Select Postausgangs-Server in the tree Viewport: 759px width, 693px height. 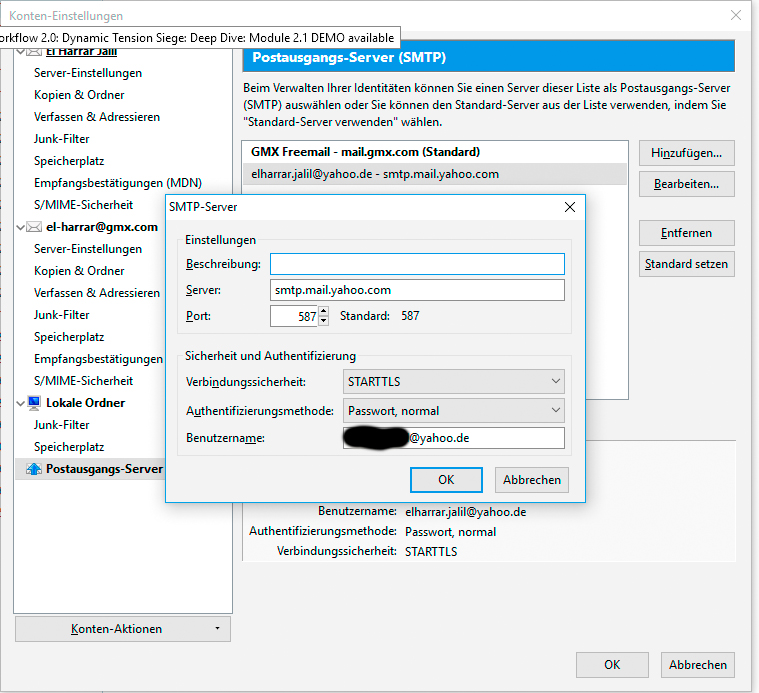104,469
